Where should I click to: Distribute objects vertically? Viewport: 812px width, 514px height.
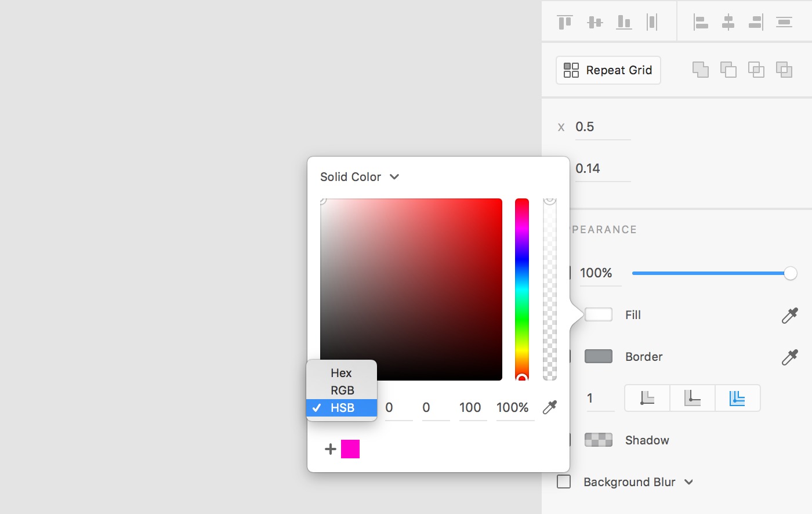click(784, 22)
